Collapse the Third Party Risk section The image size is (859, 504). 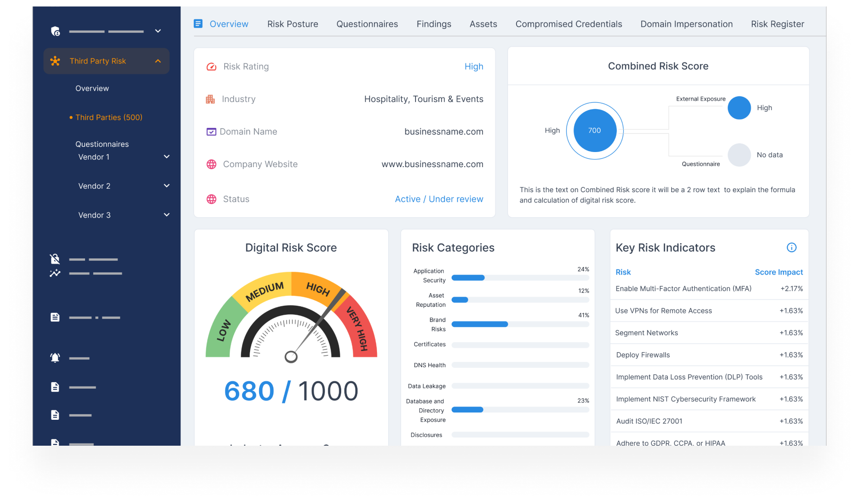pos(158,61)
